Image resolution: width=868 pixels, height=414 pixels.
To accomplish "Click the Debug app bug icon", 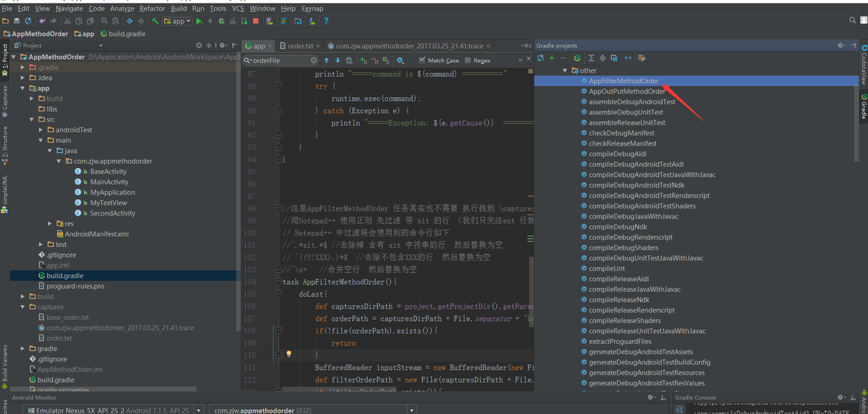I will click(x=222, y=22).
